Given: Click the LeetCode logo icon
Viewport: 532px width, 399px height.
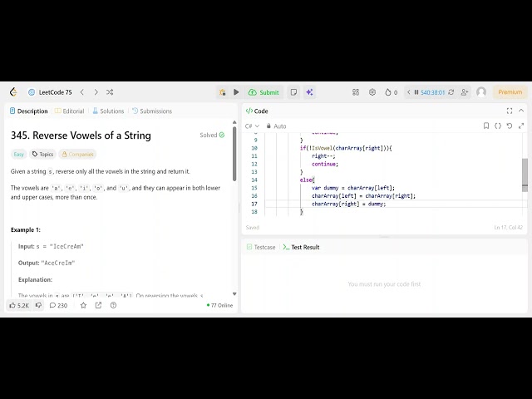Looking at the screenshot, I should 13,92.
